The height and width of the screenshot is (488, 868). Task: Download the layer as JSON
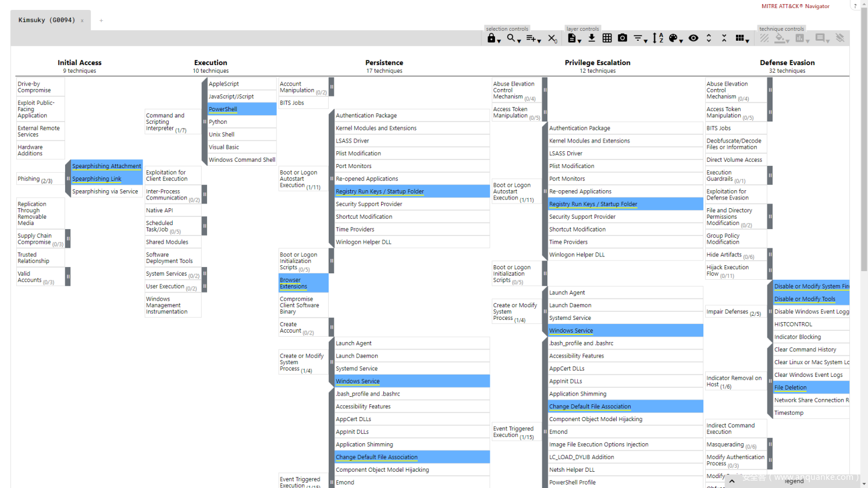coord(592,38)
